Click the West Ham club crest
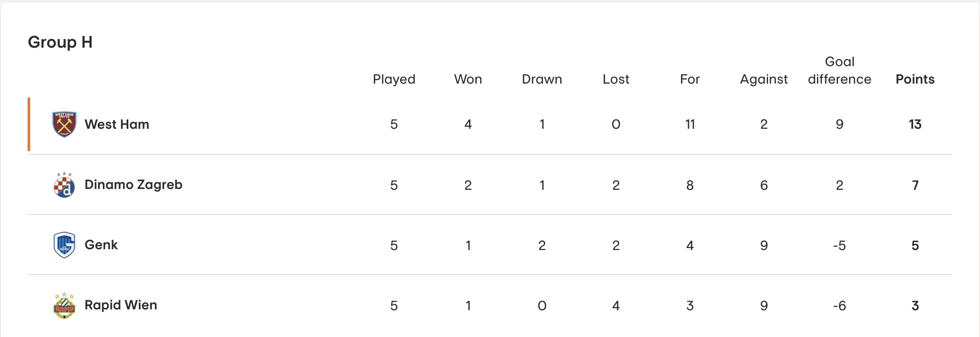The height and width of the screenshot is (337, 980). point(64,124)
